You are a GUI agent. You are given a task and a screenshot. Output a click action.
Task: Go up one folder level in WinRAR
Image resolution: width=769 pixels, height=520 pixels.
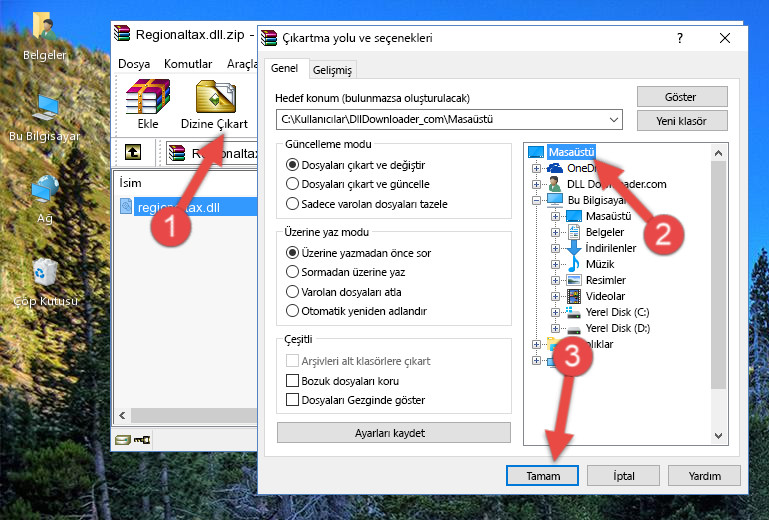133,152
